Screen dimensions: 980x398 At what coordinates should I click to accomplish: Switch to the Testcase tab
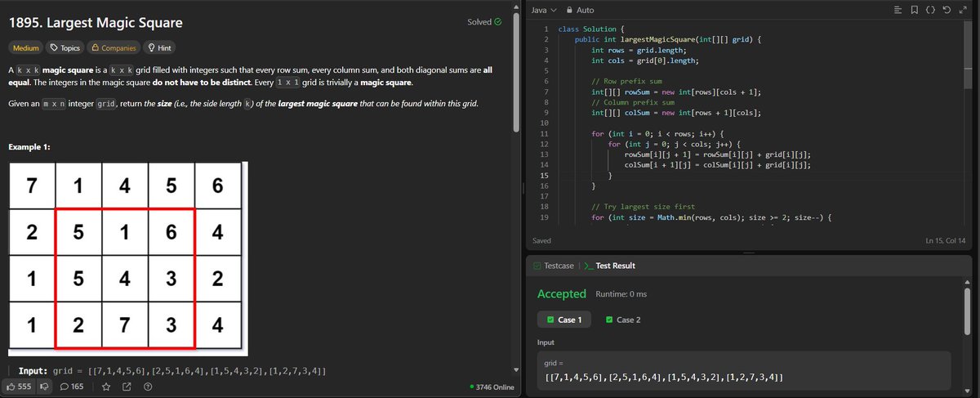[554, 266]
